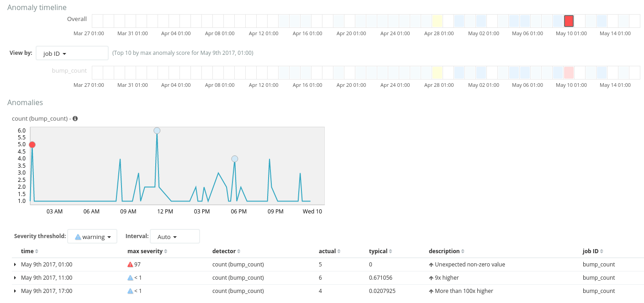This screenshot has width=644, height=303.
Task: Expand the May 9th 2017, 11:00 anomaly row
Action: point(15,278)
